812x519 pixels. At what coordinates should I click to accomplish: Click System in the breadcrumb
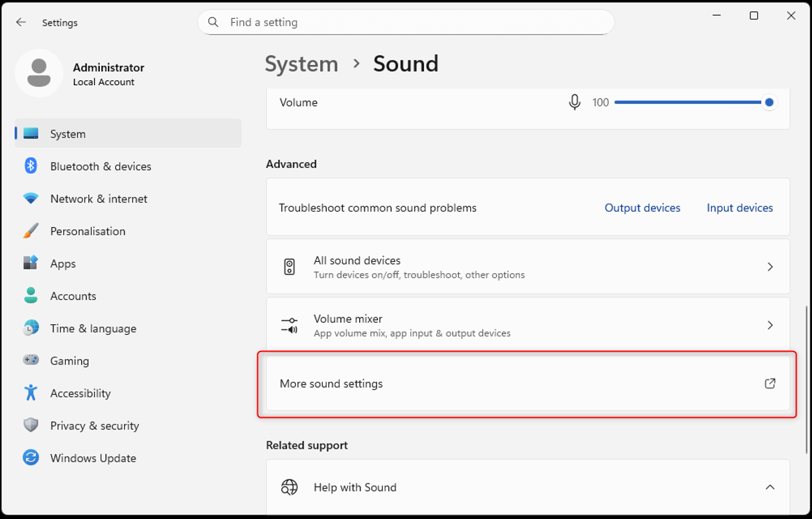[301, 64]
